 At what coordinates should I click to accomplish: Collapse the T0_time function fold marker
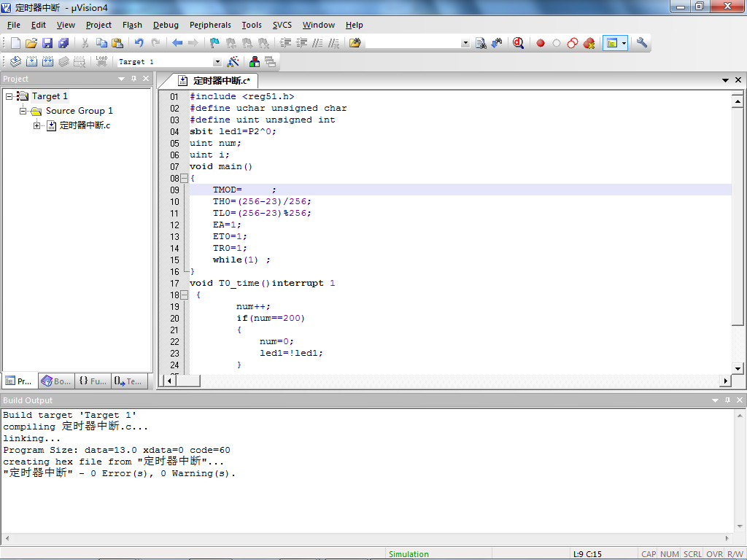pos(184,295)
